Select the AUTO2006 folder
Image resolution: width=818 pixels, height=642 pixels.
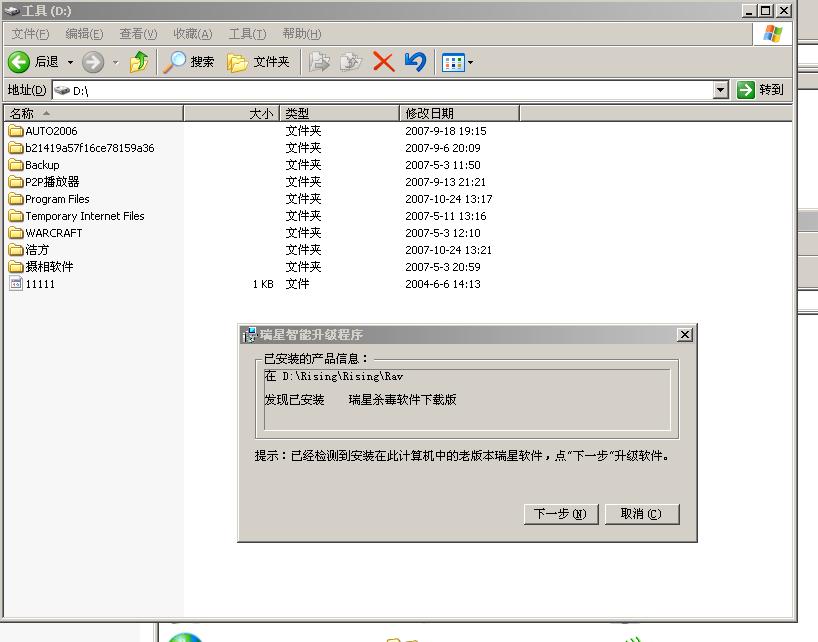pos(51,131)
